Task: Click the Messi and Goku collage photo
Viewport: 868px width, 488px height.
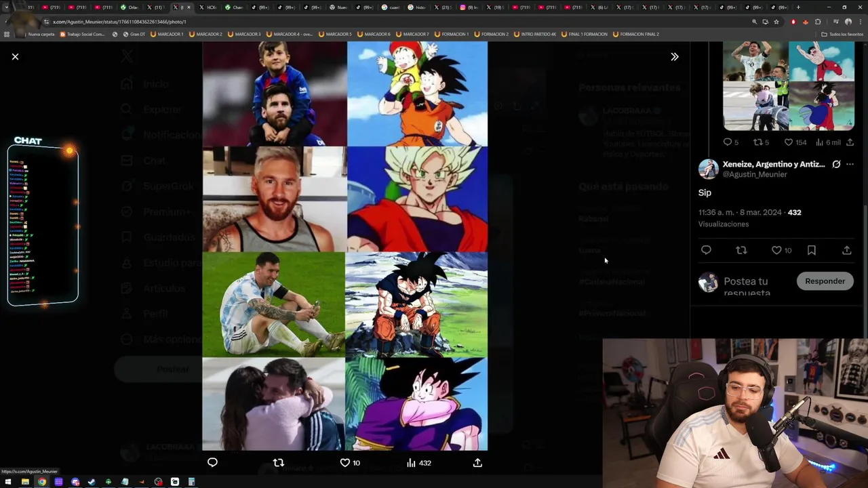Action: (x=344, y=246)
